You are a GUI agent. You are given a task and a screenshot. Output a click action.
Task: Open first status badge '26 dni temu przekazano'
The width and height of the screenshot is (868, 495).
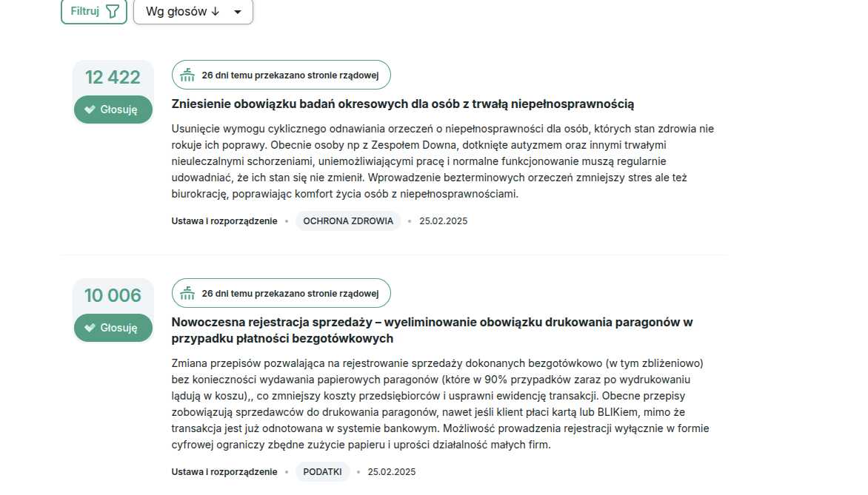[x=281, y=75]
